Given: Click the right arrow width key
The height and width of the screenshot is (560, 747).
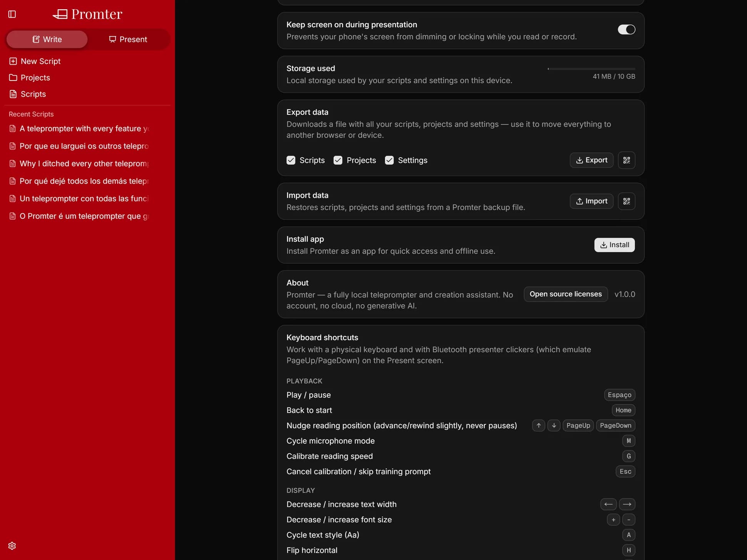Looking at the screenshot, I should [x=627, y=504].
